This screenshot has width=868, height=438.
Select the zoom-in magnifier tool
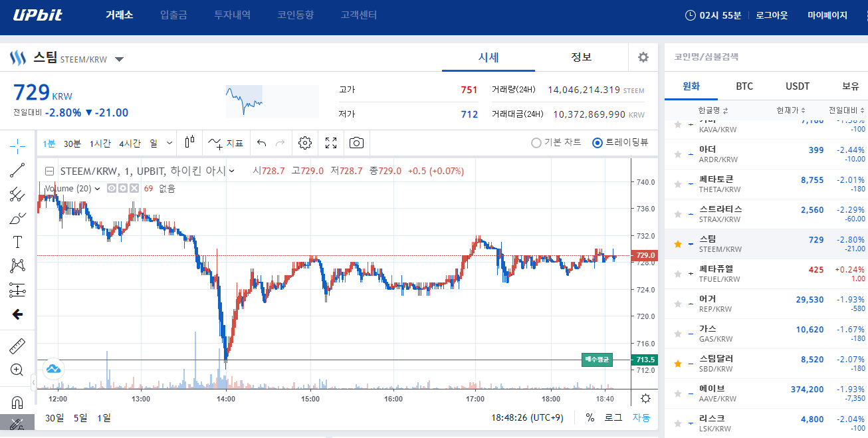[18, 370]
